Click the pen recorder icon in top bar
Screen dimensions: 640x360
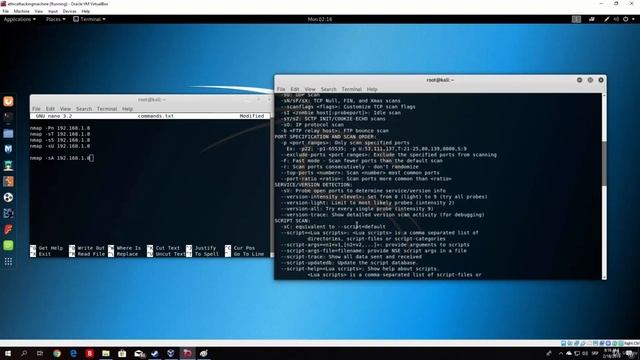point(607,19)
